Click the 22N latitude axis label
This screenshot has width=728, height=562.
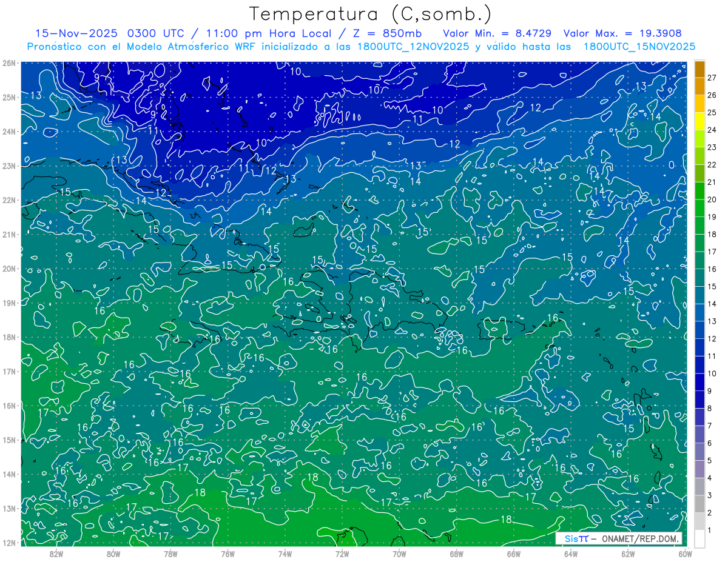pos(8,200)
